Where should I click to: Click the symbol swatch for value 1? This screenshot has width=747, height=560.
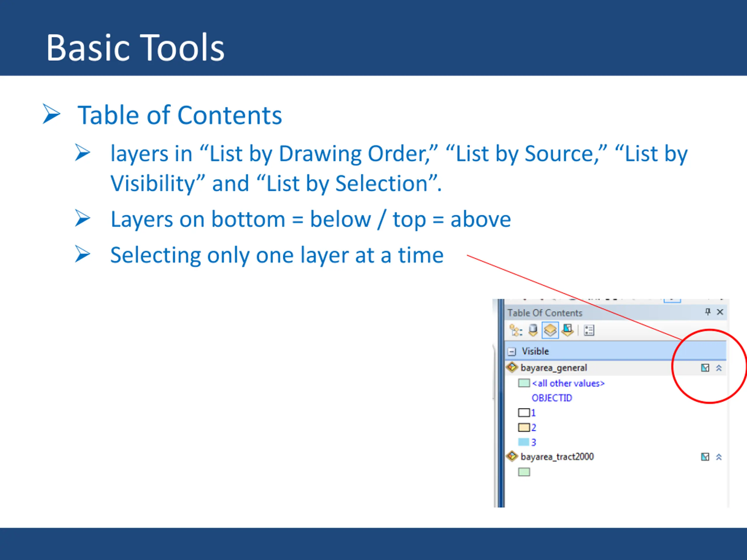click(524, 412)
